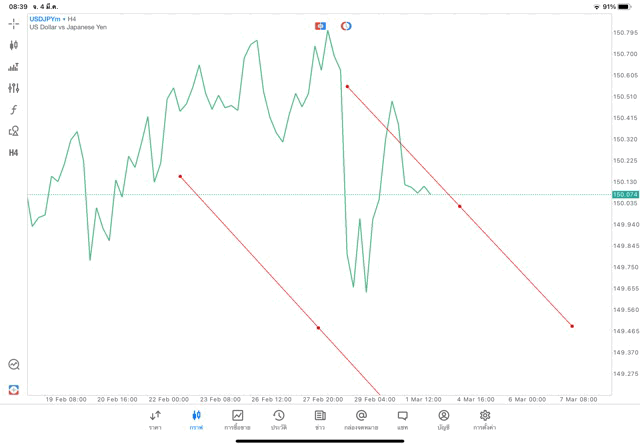Screen dimensions: 640x447
Task: Open the bar chart style icon in sidebar
Action: tap(14, 67)
